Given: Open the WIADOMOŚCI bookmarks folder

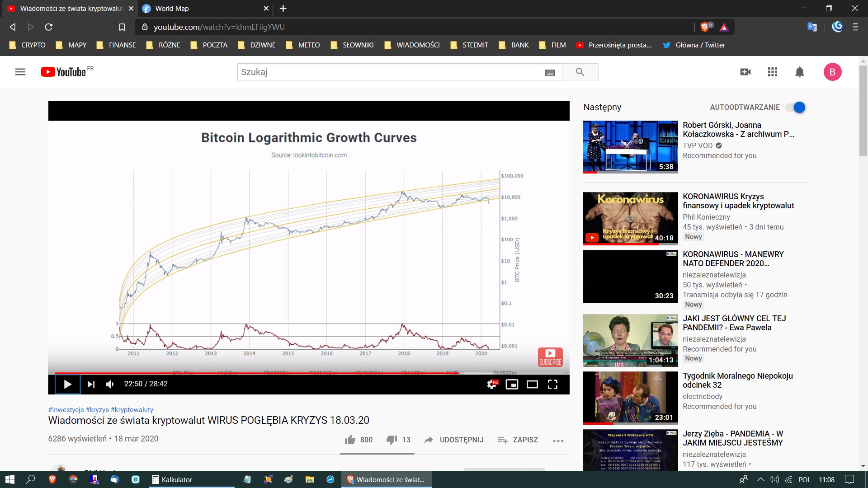Looking at the screenshot, I should tap(412, 45).
